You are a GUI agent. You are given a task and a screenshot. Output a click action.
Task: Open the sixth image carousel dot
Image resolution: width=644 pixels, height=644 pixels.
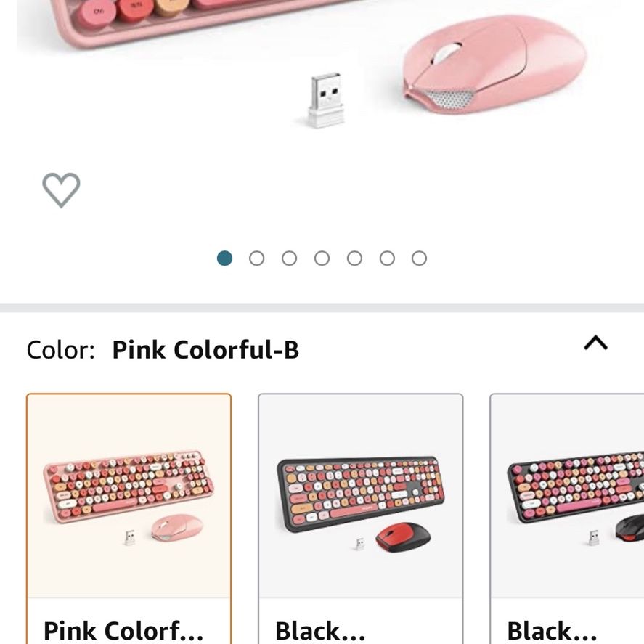[387, 258]
